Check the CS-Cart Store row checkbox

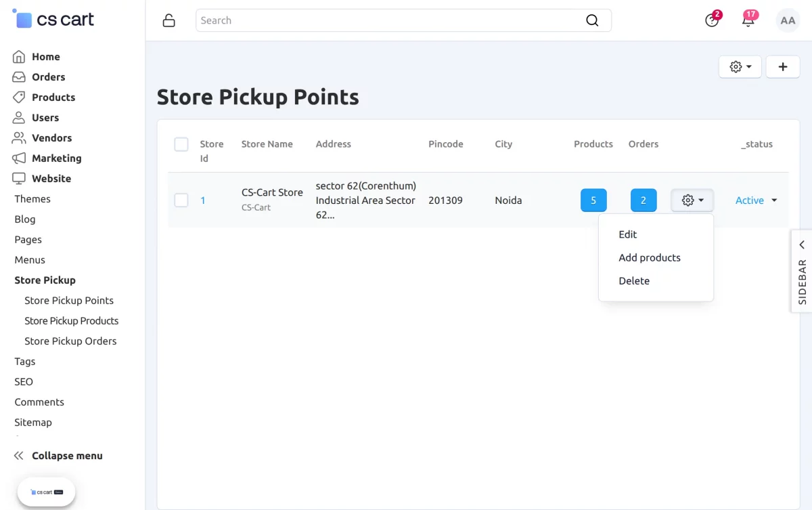point(181,200)
